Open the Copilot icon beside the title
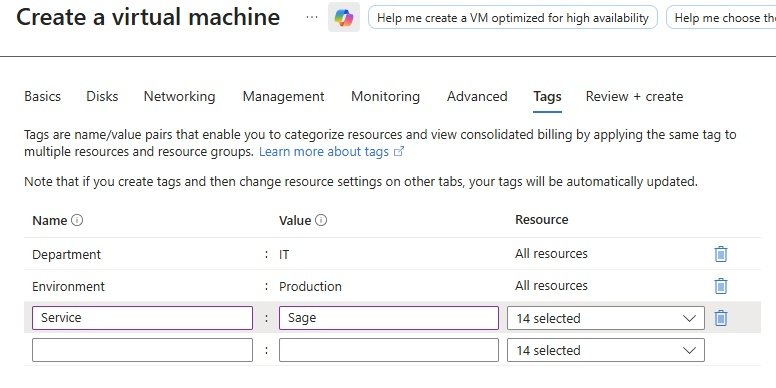776x388 pixels. coord(343,18)
